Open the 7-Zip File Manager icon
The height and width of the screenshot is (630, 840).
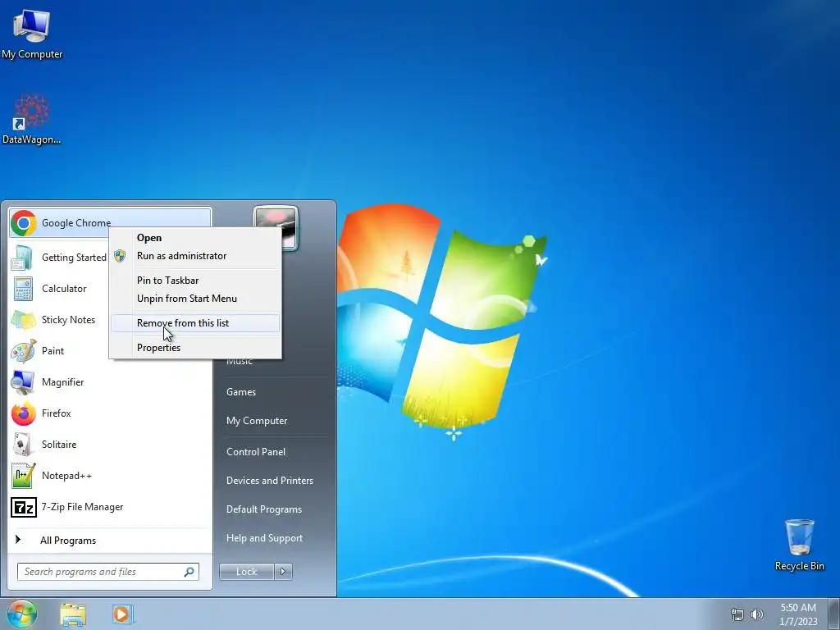24,507
